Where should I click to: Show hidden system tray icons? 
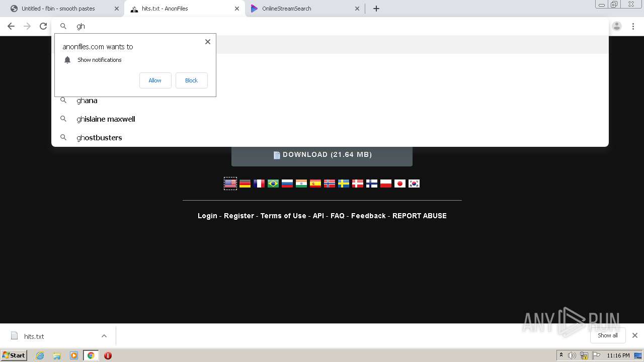pos(561,355)
